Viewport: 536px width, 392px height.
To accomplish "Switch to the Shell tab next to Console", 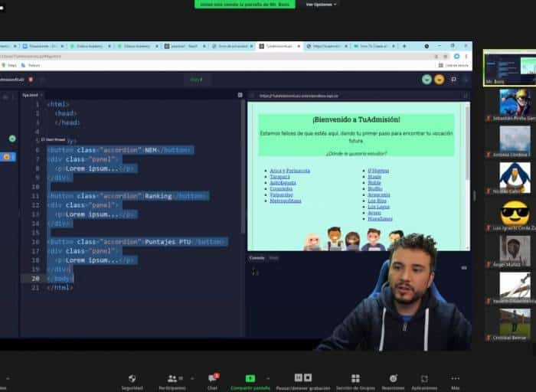I will tap(273, 258).
